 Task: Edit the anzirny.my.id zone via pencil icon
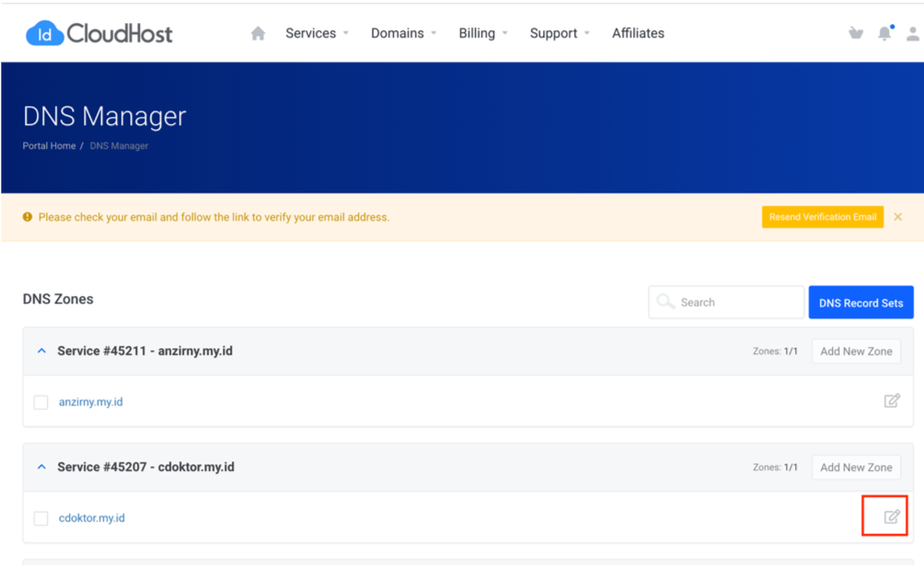pyautogui.click(x=891, y=400)
